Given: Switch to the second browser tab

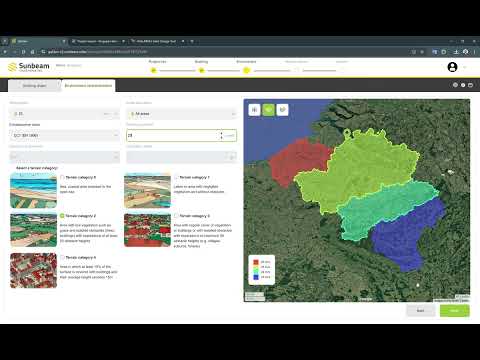Looking at the screenshot, I should tap(97, 41).
